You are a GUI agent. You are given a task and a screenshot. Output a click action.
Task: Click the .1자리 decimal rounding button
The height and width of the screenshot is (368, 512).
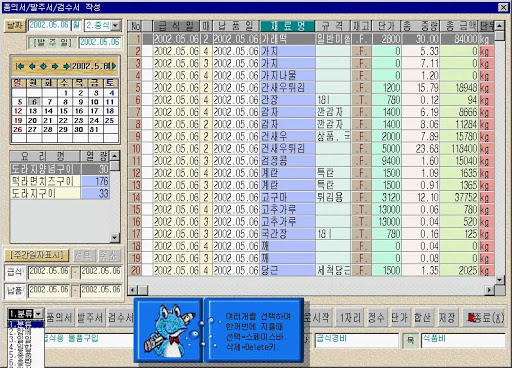click(348, 318)
